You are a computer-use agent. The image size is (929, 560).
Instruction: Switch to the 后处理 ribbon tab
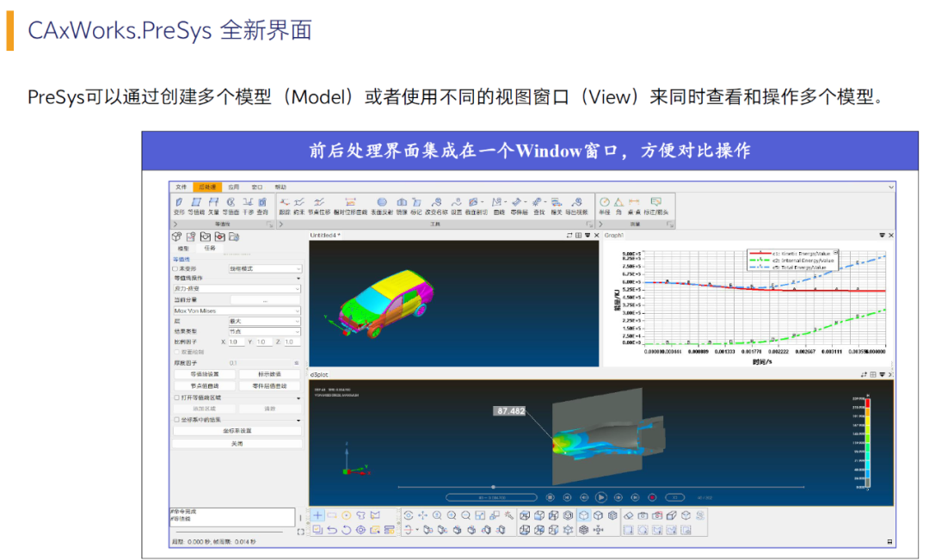tap(207, 187)
